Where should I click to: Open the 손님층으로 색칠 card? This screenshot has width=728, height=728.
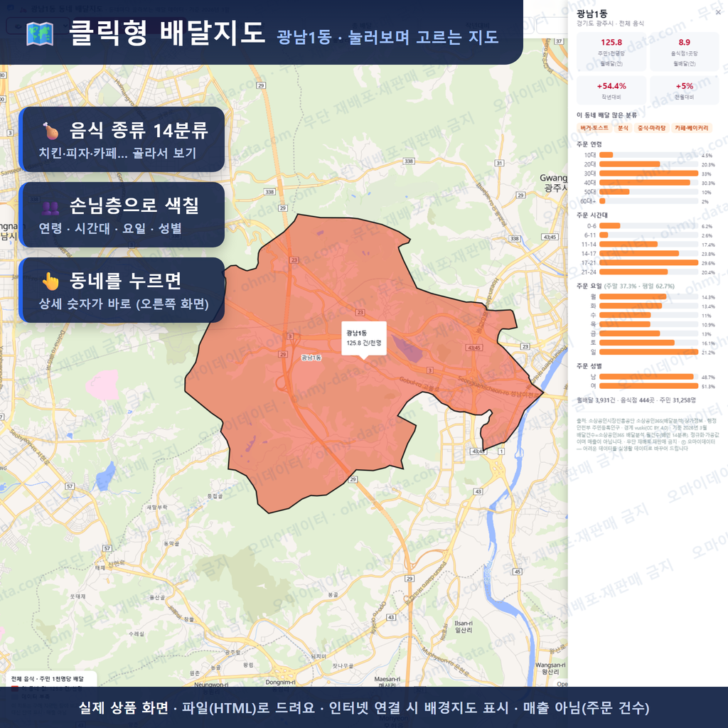(x=122, y=215)
